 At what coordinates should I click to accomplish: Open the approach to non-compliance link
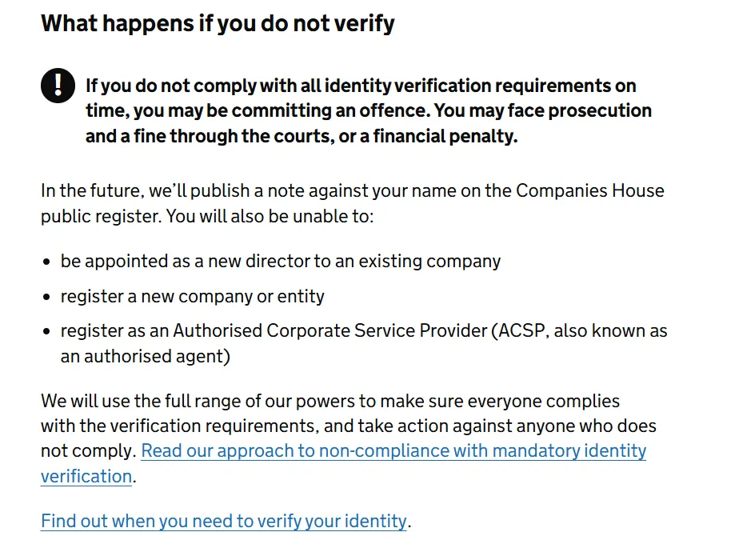click(393, 451)
